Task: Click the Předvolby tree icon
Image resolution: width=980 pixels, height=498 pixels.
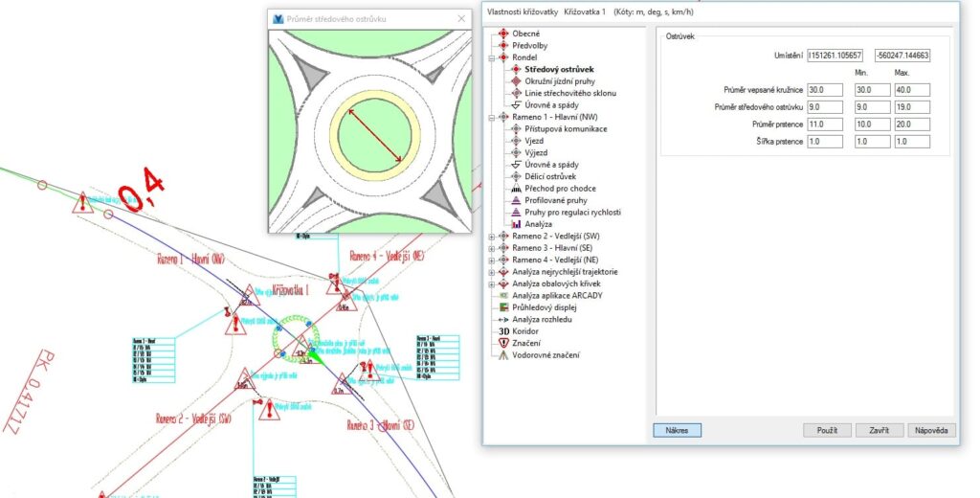Action: tap(503, 46)
